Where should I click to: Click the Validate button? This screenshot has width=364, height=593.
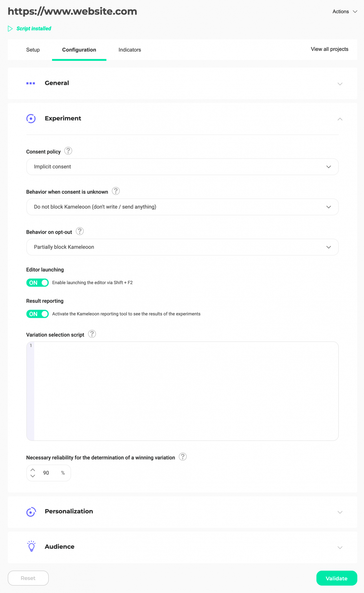337,578
